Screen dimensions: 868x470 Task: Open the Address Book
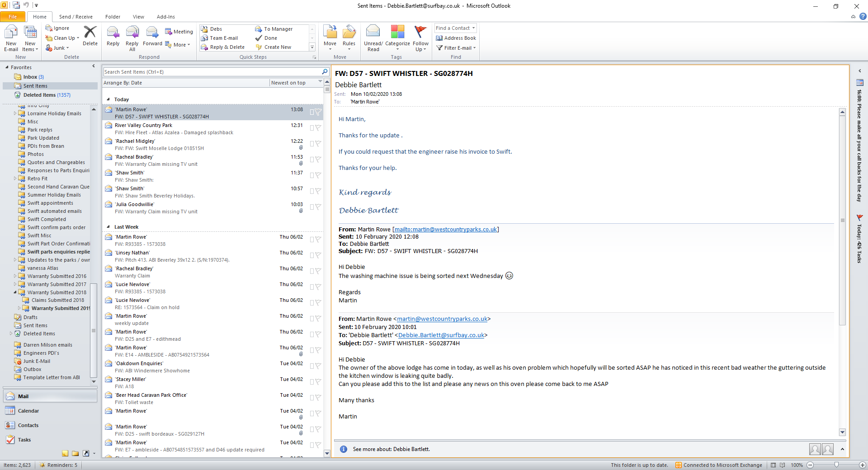click(456, 38)
